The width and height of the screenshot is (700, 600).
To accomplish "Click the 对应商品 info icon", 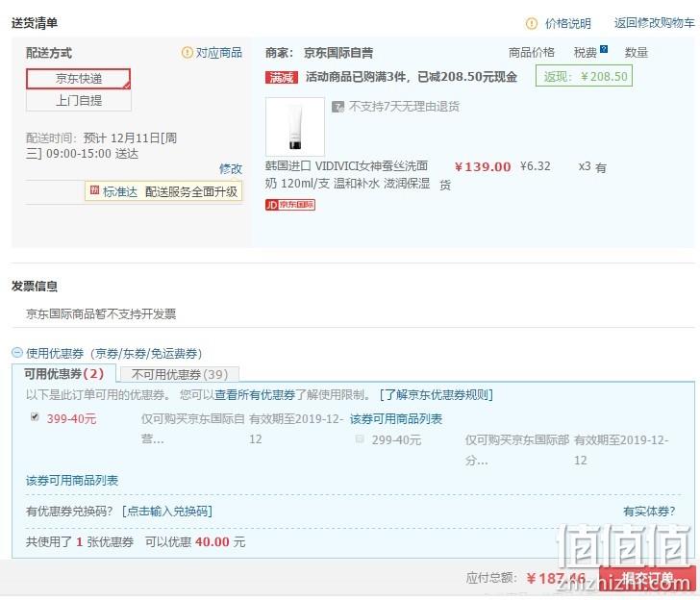I will click(x=187, y=53).
